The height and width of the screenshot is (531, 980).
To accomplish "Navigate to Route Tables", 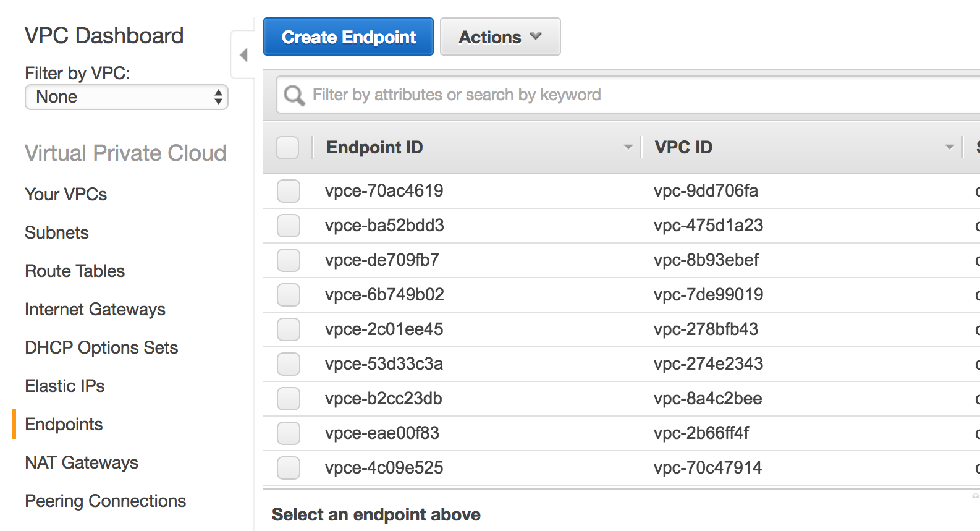I will coord(75,271).
